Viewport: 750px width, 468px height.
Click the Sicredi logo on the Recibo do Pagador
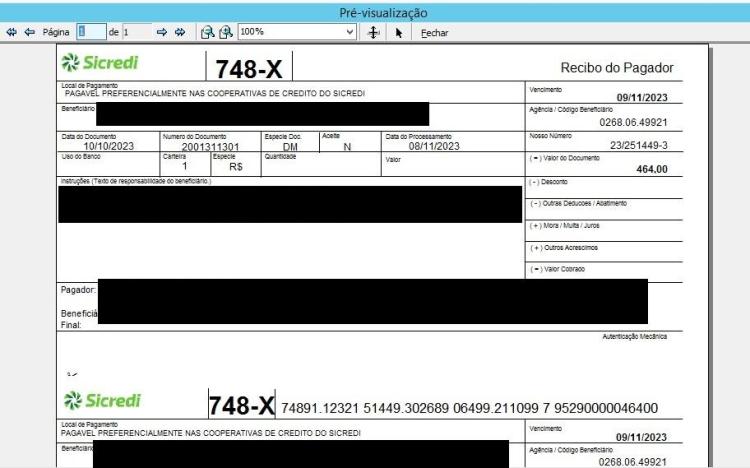click(100, 62)
